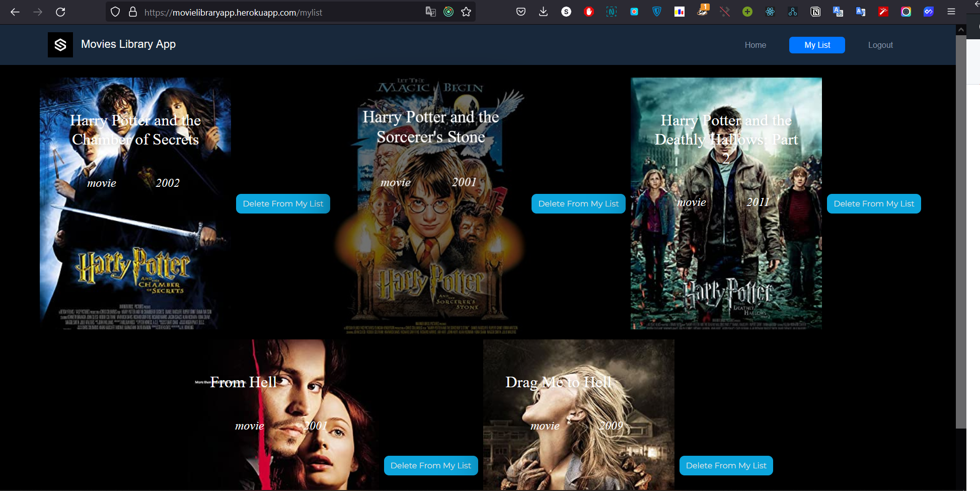Open the red stop-hand blocker extension

pyautogui.click(x=588, y=12)
